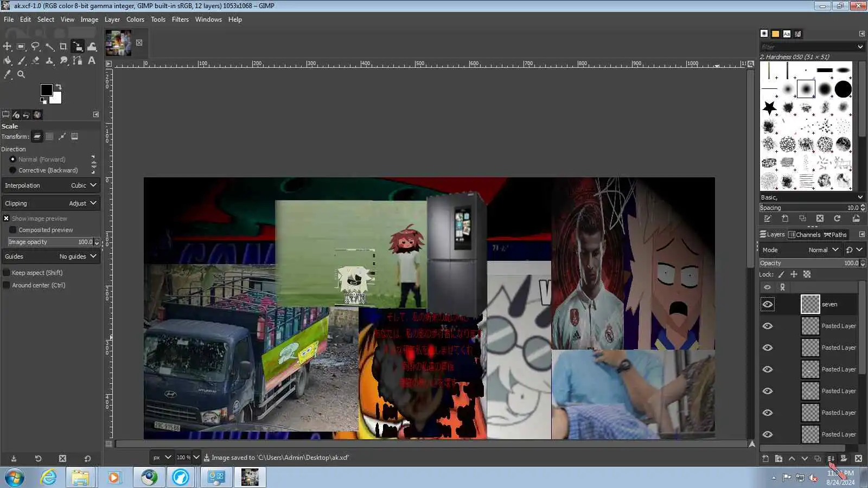Select the Paintbrush tool

coord(21,61)
